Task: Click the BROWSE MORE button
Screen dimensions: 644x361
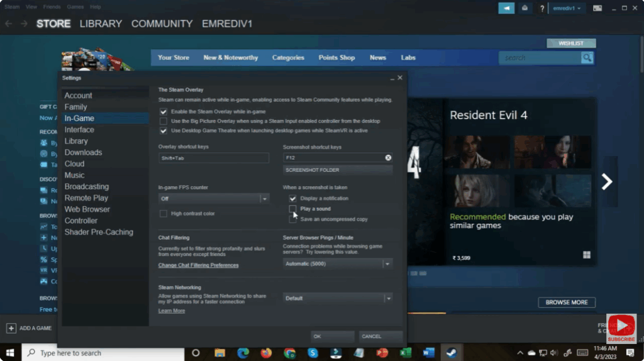Action: pyautogui.click(x=567, y=303)
